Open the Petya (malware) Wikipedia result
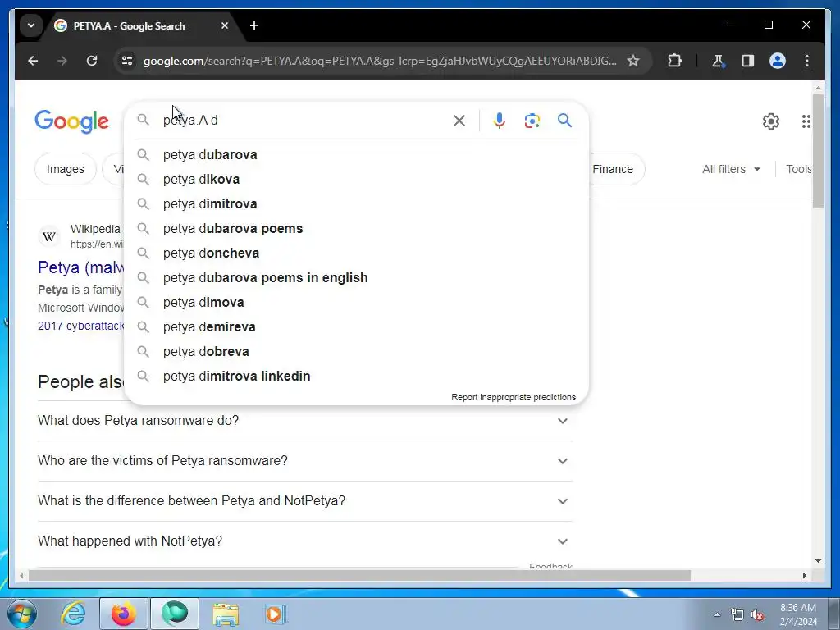Image resolution: width=840 pixels, height=630 pixels. [x=81, y=267]
